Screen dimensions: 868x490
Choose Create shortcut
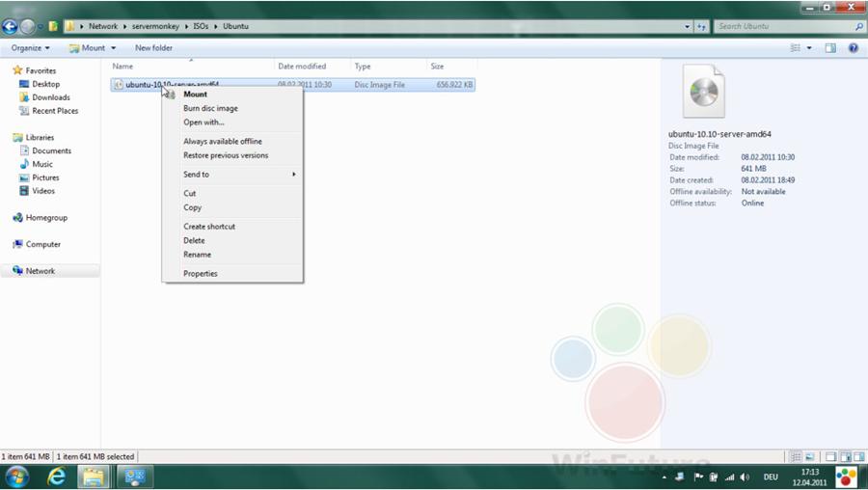(209, 227)
